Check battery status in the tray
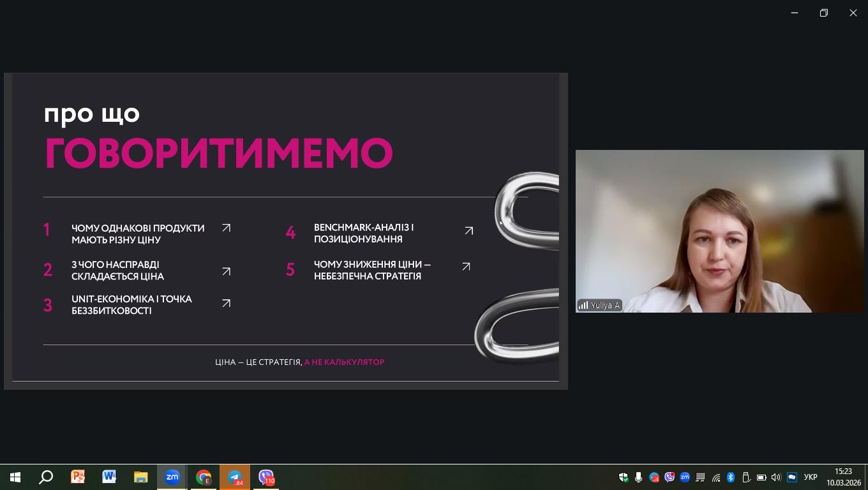868x490 pixels. (761, 477)
